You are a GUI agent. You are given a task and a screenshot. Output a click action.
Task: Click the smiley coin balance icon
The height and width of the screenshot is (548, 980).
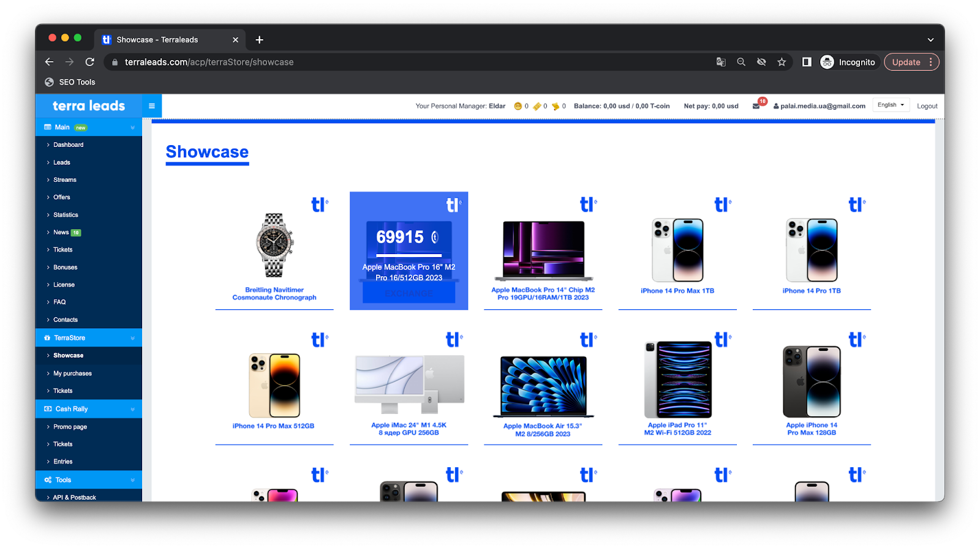point(518,106)
